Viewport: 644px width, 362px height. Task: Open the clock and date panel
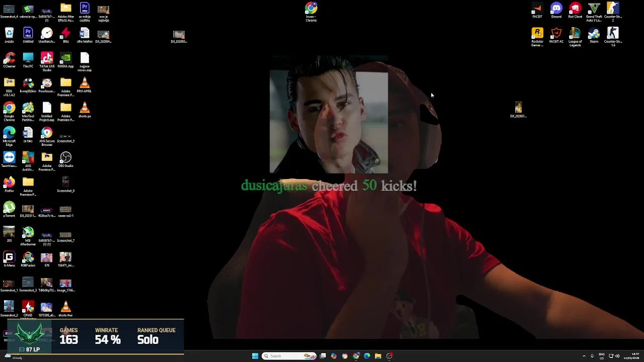click(x=632, y=356)
